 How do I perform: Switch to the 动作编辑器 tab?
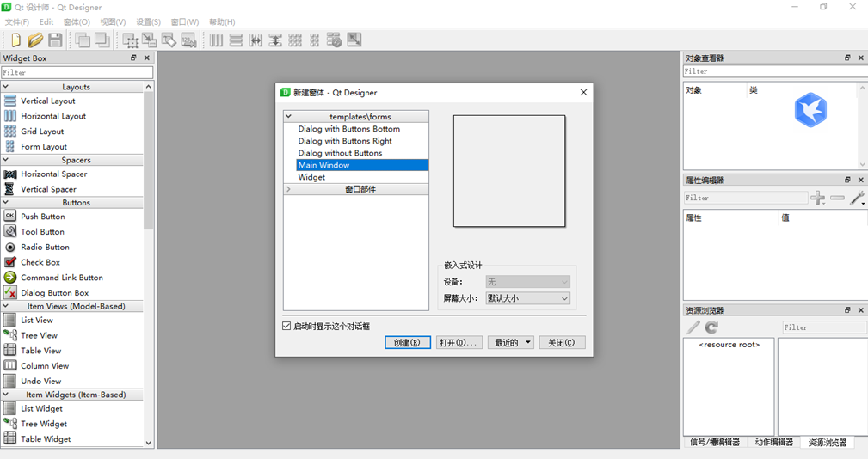(774, 442)
